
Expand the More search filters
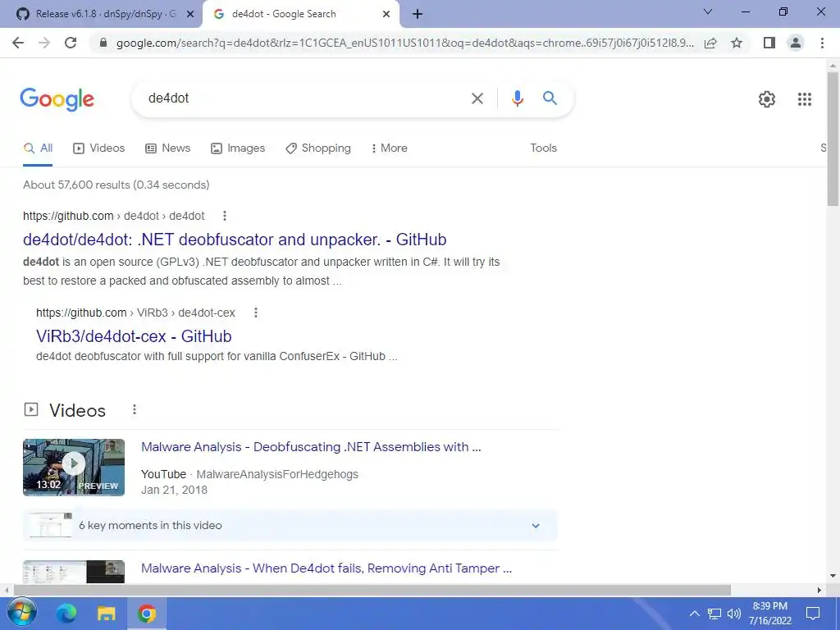(x=390, y=148)
